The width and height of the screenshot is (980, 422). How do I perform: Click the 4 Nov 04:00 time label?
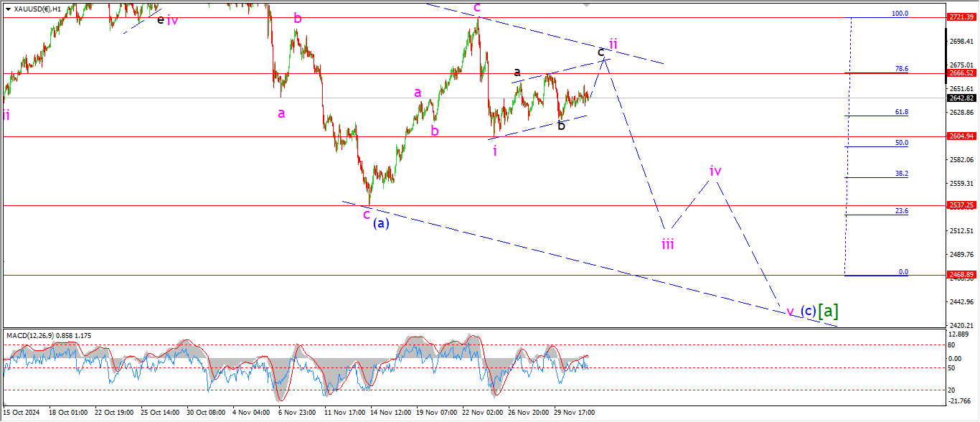click(251, 413)
